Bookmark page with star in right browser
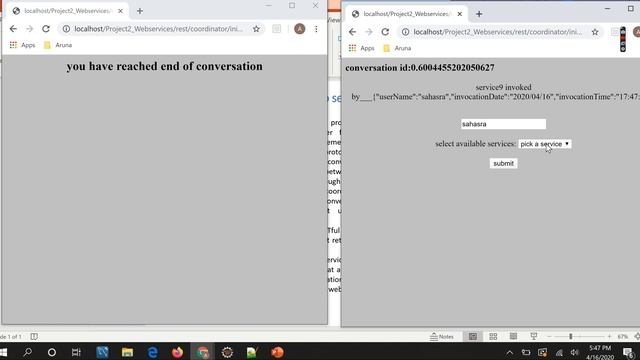Screen dimensions: 640x360 pos(595,32)
